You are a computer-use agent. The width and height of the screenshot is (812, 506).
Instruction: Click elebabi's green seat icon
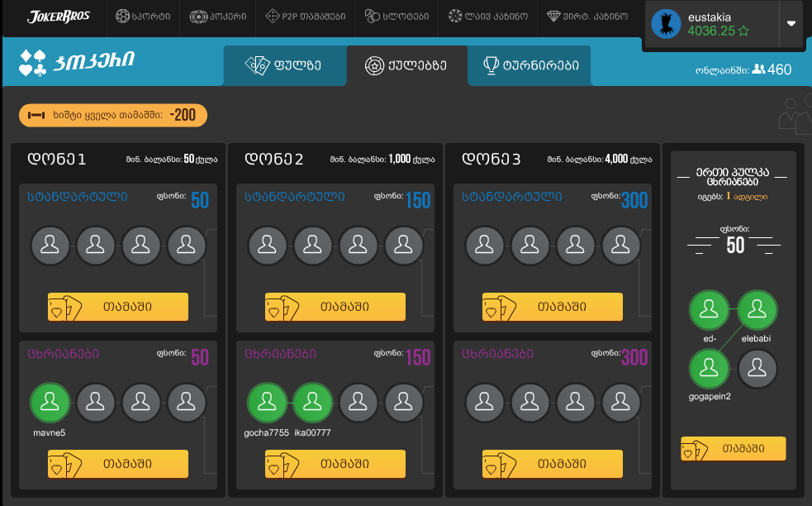pos(757,310)
